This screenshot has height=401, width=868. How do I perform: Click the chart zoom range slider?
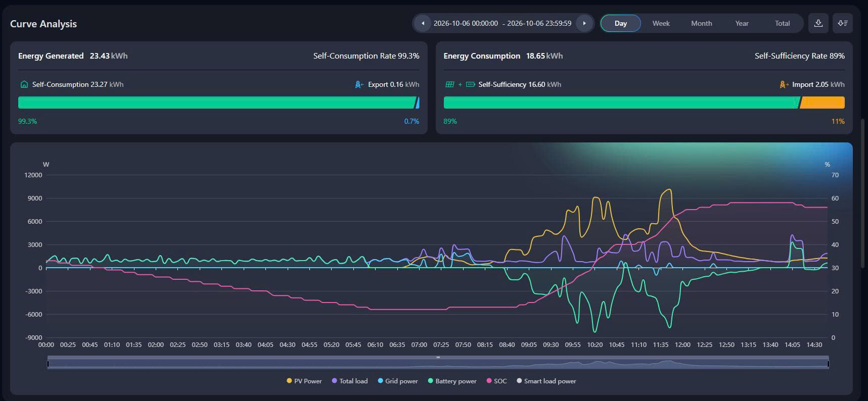tap(438, 363)
